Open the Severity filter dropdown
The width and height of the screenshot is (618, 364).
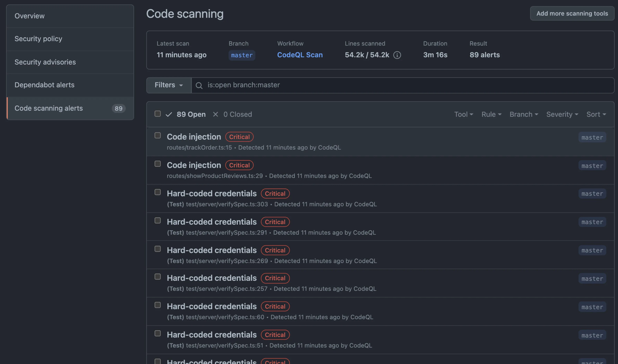562,114
